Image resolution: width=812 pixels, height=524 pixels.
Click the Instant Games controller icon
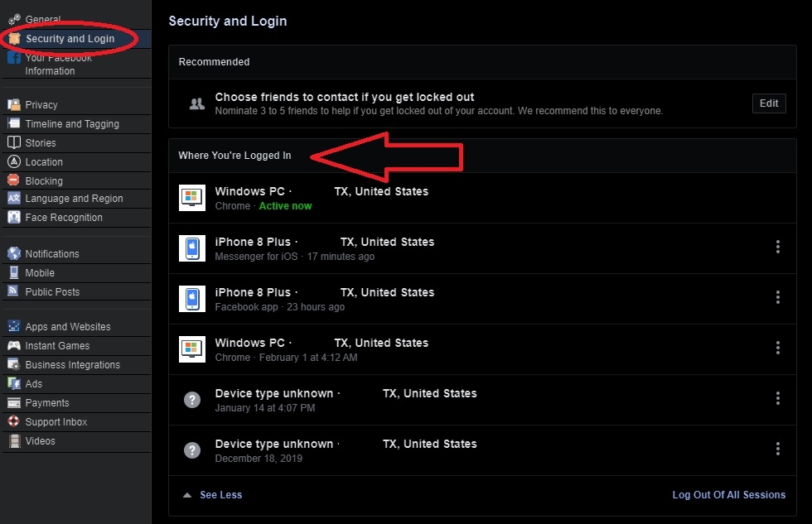pos(13,346)
